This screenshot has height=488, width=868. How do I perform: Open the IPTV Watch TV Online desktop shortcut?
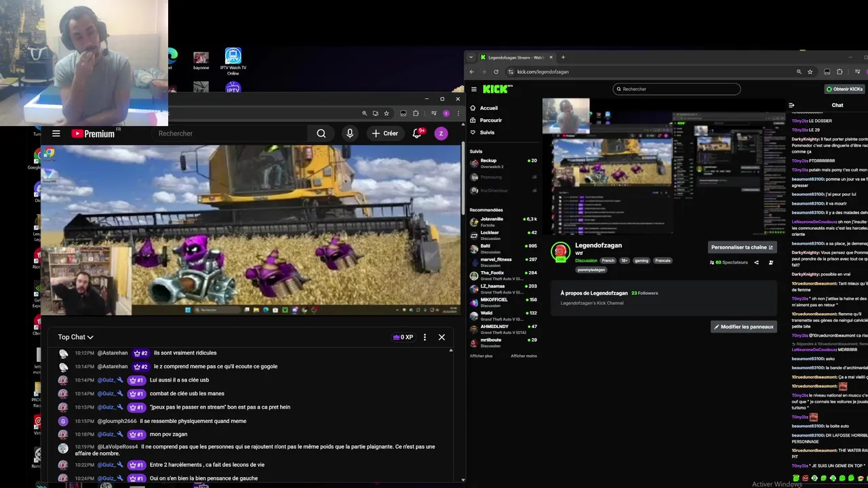[x=233, y=62]
